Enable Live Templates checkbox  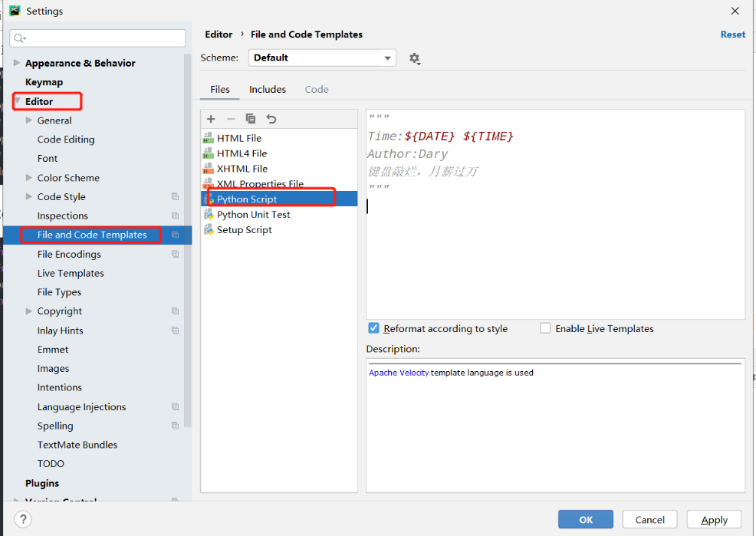click(545, 328)
